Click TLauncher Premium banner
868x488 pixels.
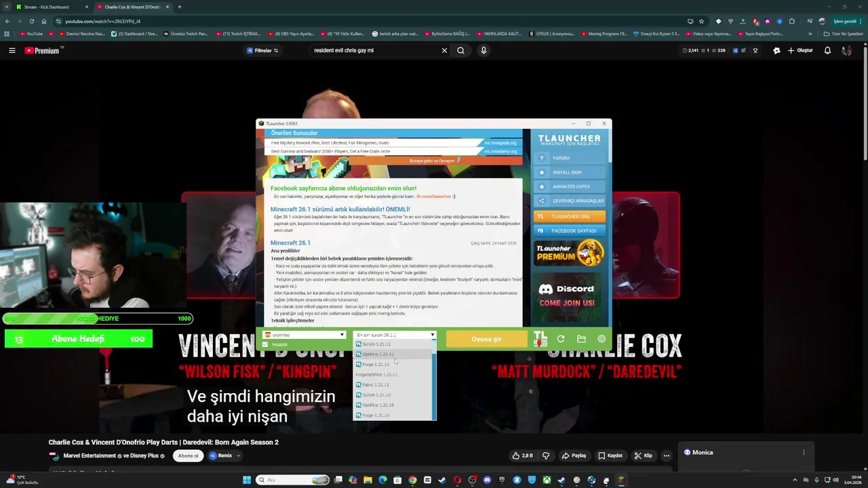pyautogui.click(x=570, y=253)
